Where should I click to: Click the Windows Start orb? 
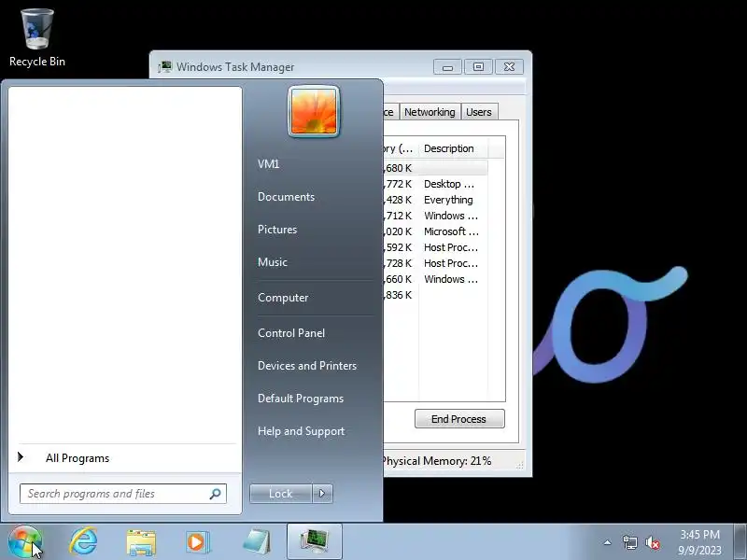click(x=25, y=542)
